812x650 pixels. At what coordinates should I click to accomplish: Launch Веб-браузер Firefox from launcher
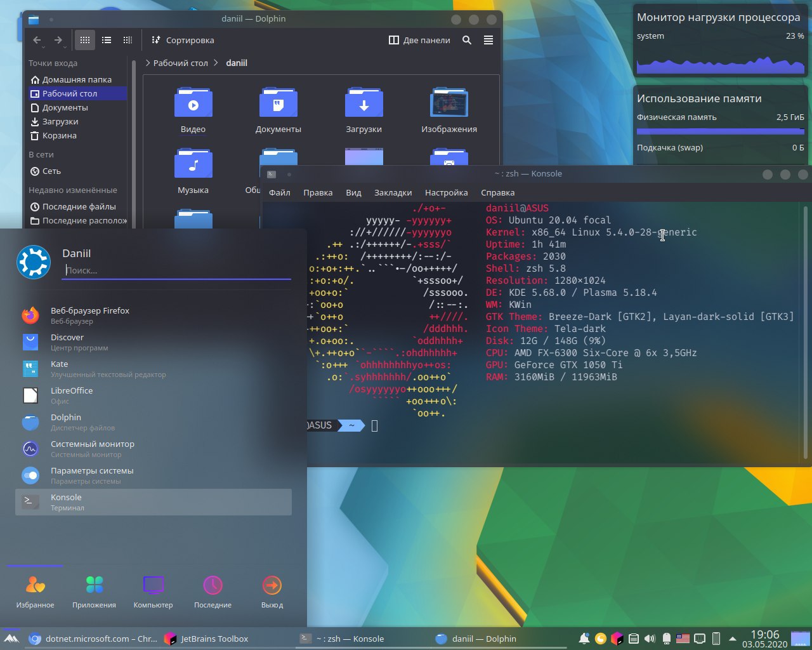tap(154, 315)
